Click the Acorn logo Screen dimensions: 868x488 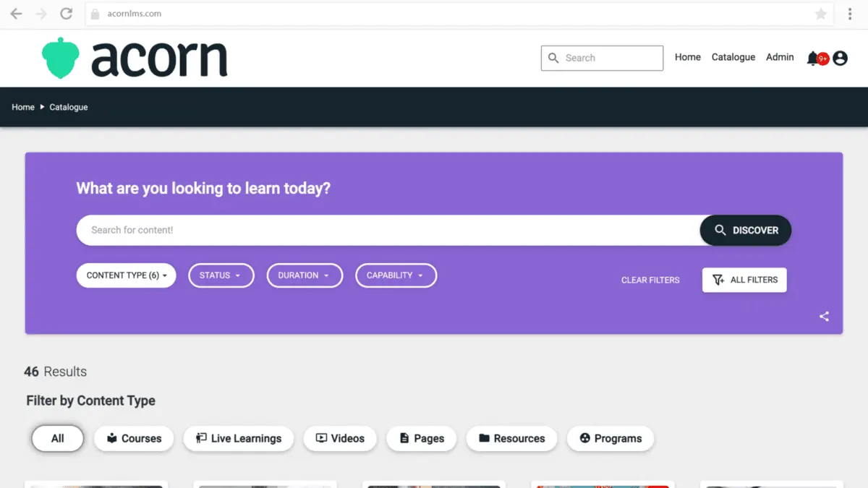pos(135,59)
